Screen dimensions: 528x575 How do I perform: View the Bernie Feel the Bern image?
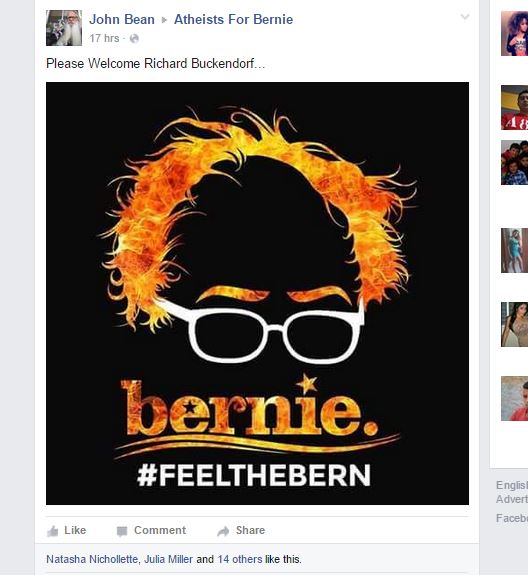(x=257, y=293)
